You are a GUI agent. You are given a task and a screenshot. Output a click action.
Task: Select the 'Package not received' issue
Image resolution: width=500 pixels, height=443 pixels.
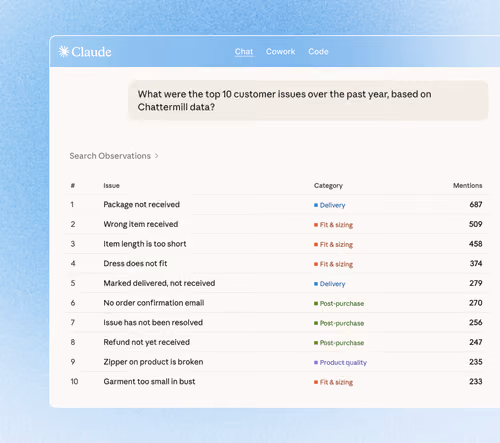coord(141,205)
